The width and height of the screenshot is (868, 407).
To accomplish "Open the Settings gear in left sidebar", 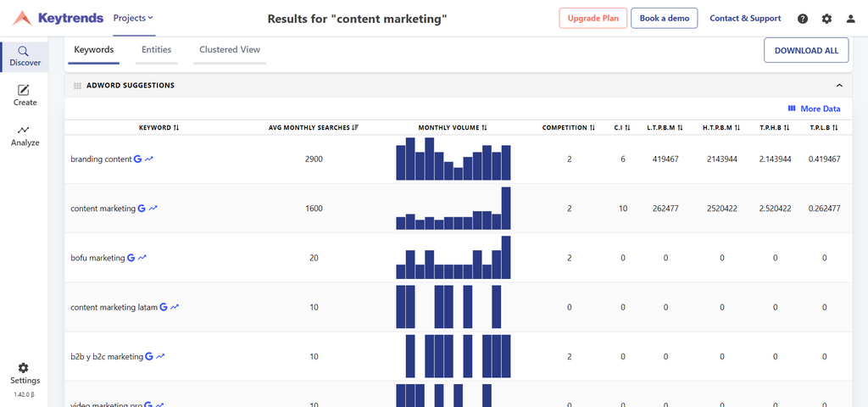I will pos(23,368).
